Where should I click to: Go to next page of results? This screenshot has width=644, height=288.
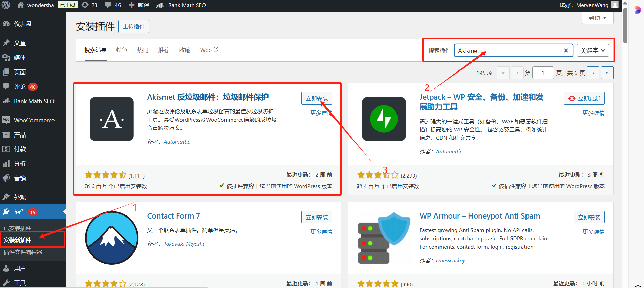tap(593, 73)
